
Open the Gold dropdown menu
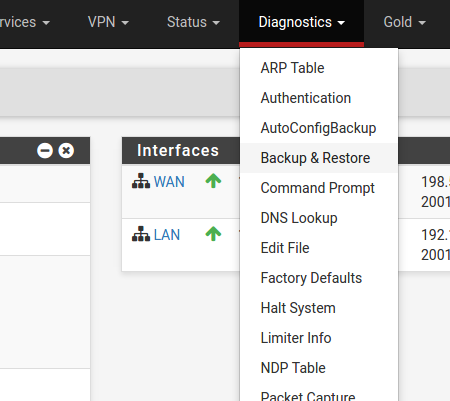point(404,22)
